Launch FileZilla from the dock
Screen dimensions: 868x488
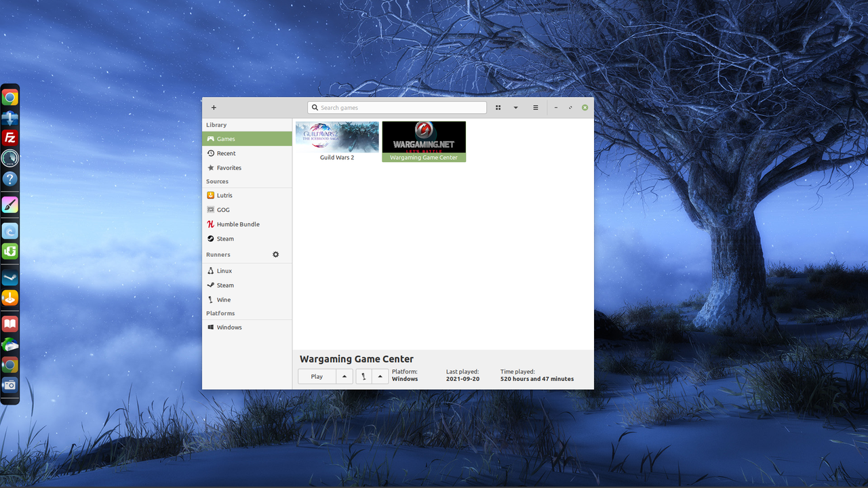coord(10,138)
